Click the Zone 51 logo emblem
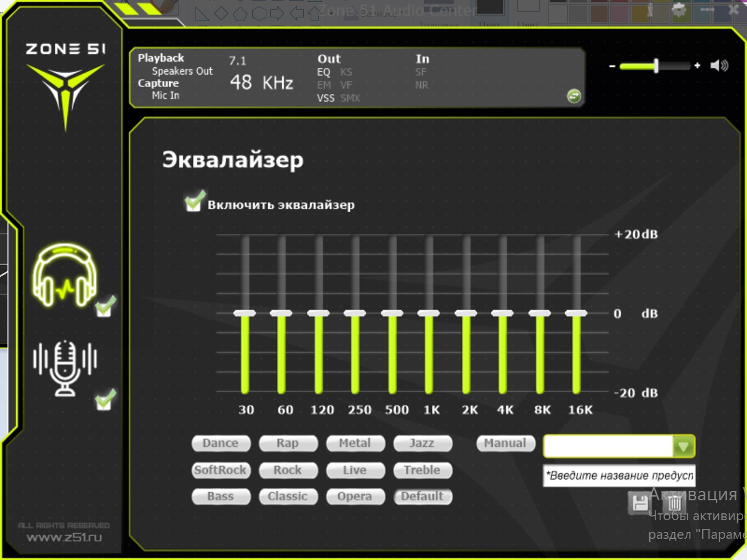This screenshot has height=560, width=747. [65, 96]
